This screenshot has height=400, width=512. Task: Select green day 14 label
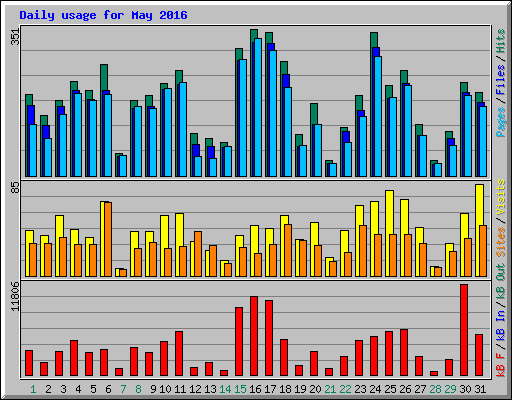click(x=225, y=389)
